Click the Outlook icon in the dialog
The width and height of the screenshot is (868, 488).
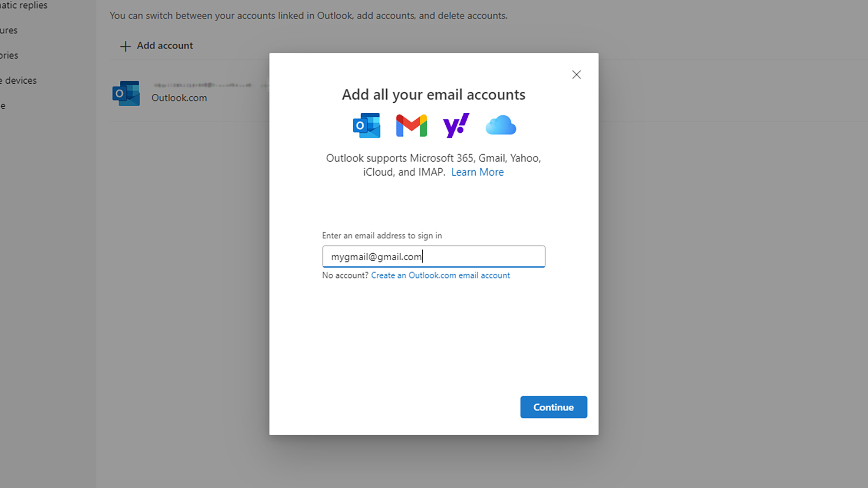367,126
